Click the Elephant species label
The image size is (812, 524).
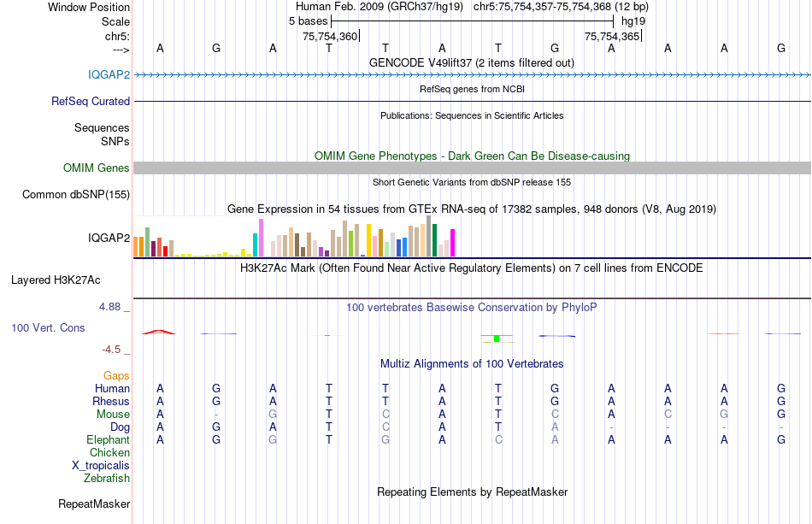pos(108,439)
